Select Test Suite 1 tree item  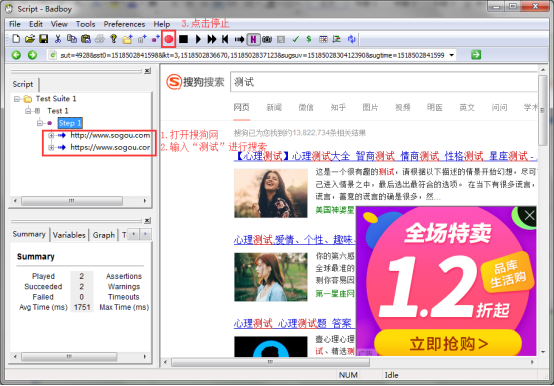tap(56, 99)
